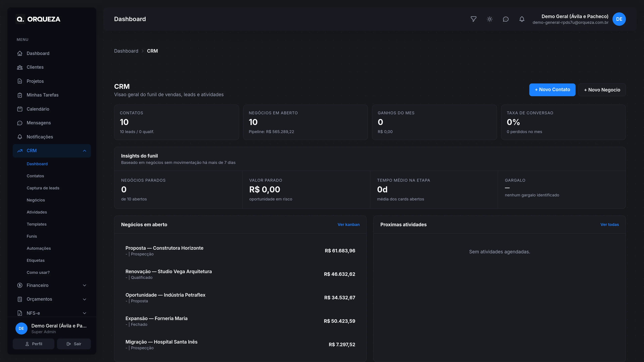Screen dimensions: 644x362
Task: Click the Ganhos do mes stat card
Action: 434,122
